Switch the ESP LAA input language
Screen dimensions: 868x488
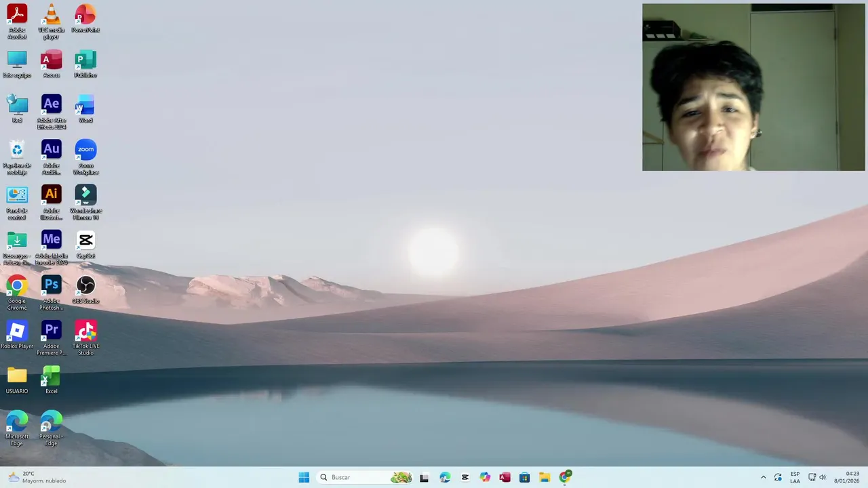(x=795, y=477)
